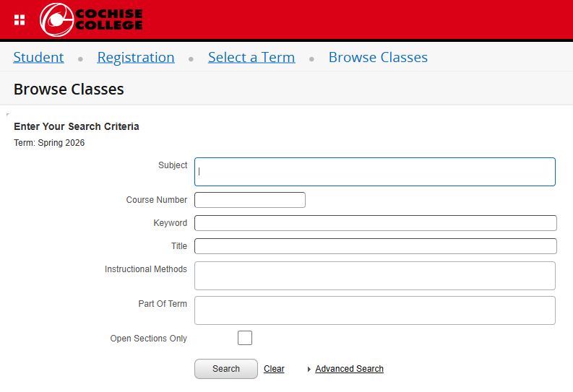Image resolution: width=573 pixels, height=392 pixels.
Task: Return to Select a Term page
Action: coord(251,57)
